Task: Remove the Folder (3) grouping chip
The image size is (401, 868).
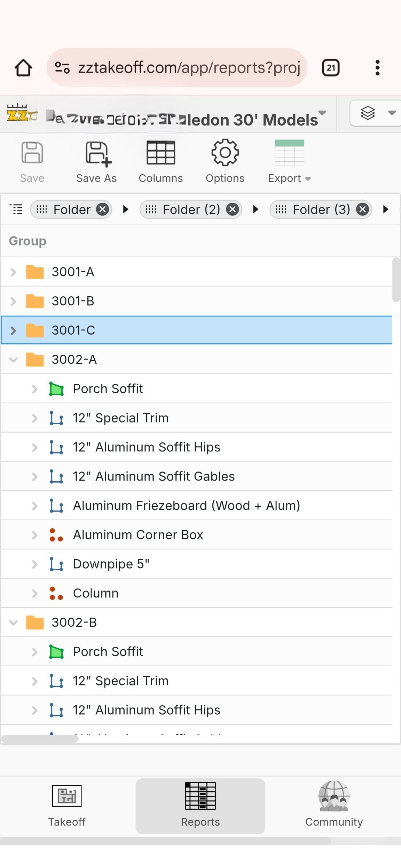Action: (x=362, y=209)
